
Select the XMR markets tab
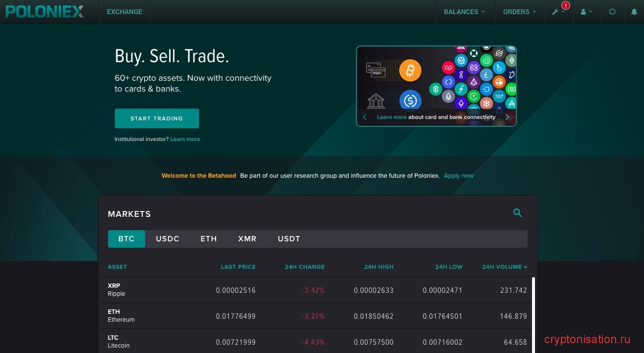tap(247, 239)
